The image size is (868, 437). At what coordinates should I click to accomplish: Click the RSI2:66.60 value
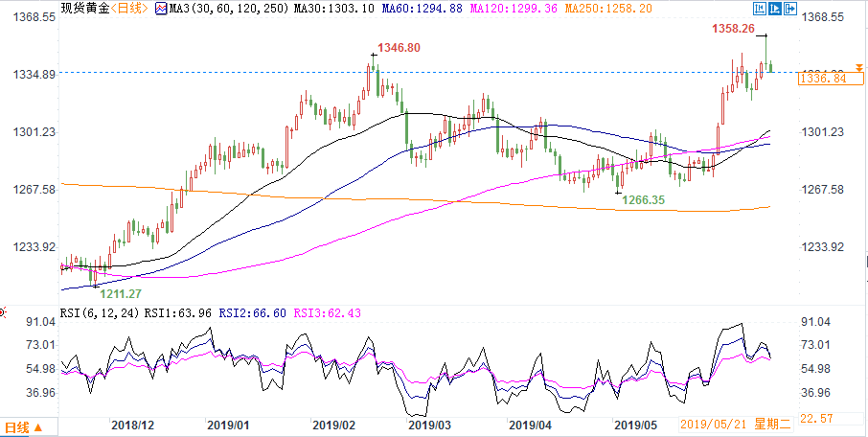[253, 313]
